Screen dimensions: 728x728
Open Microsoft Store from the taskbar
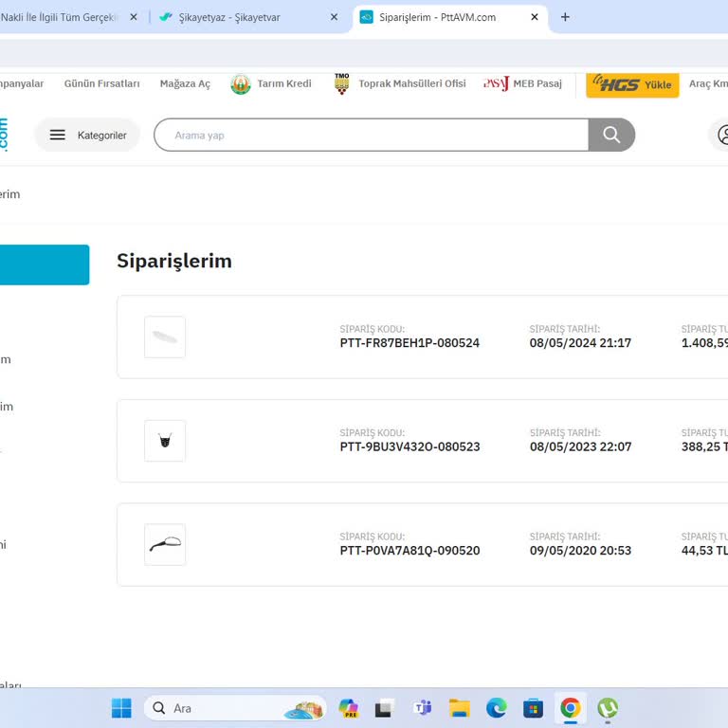(x=533, y=708)
